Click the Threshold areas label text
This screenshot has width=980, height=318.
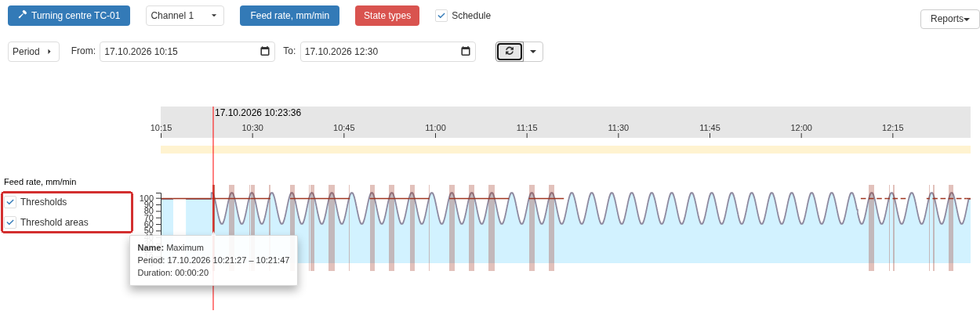pos(55,222)
